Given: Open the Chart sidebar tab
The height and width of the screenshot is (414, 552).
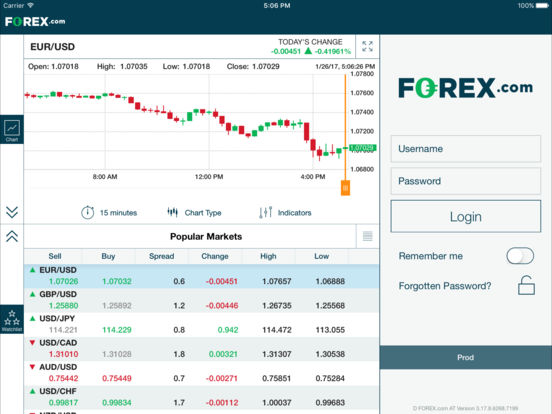Looking at the screenshot, I should point(12,129).
